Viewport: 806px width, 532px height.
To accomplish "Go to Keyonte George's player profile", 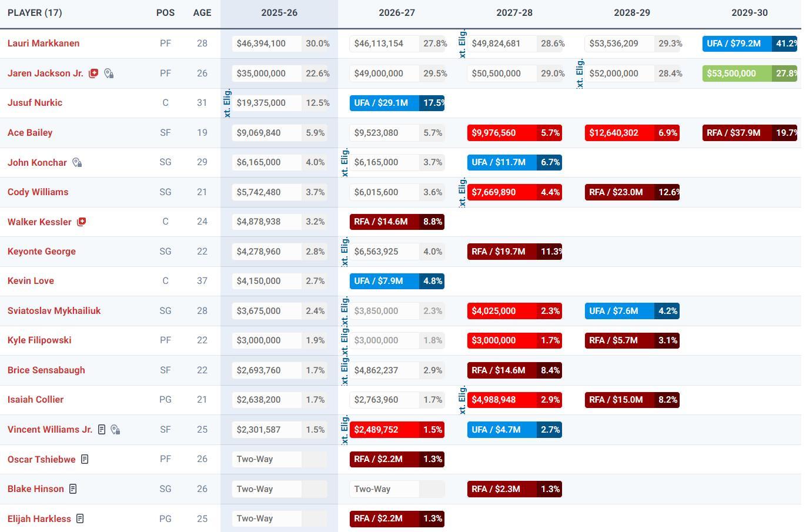I will [x=41, y=251].
